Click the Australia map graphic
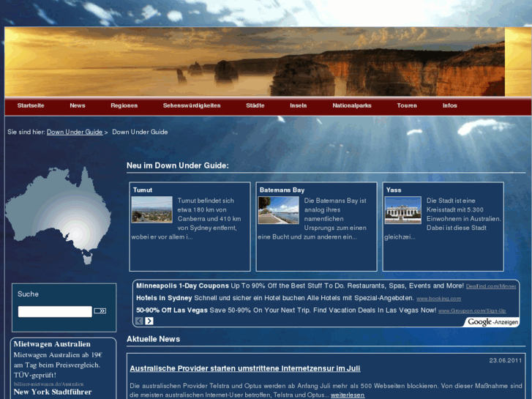The width and height of the screenshot is (532, 399). coord(58,215)
